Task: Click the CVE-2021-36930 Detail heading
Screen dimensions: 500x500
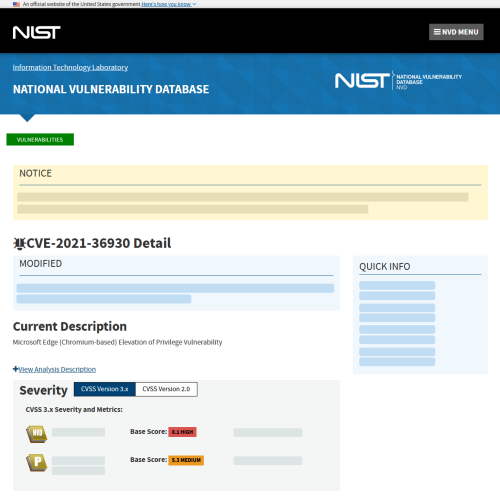Action: (x=99, y=243)
